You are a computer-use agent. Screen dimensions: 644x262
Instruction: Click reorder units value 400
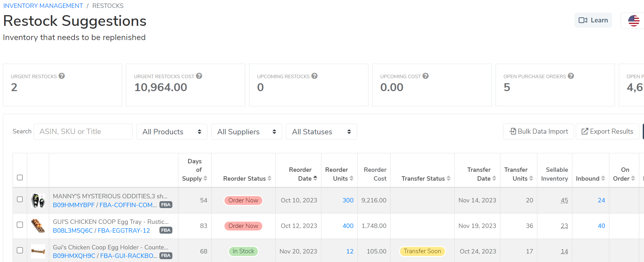[348, 226]
